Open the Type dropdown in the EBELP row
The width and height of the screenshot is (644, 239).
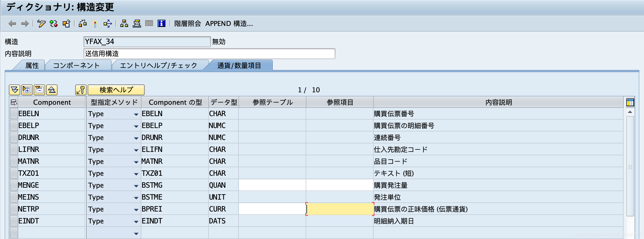[136, 126]
